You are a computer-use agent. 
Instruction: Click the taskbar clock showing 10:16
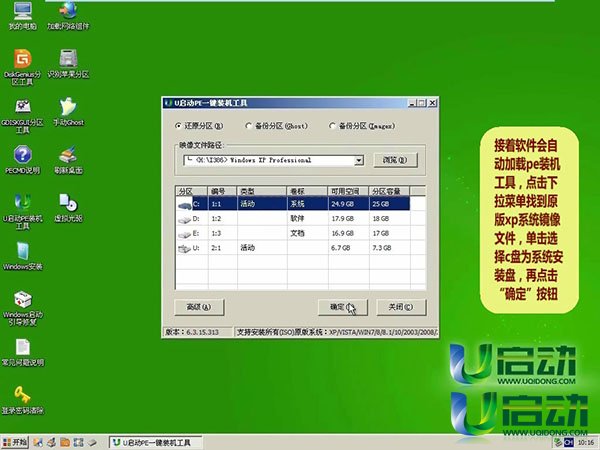pos(586,443)
